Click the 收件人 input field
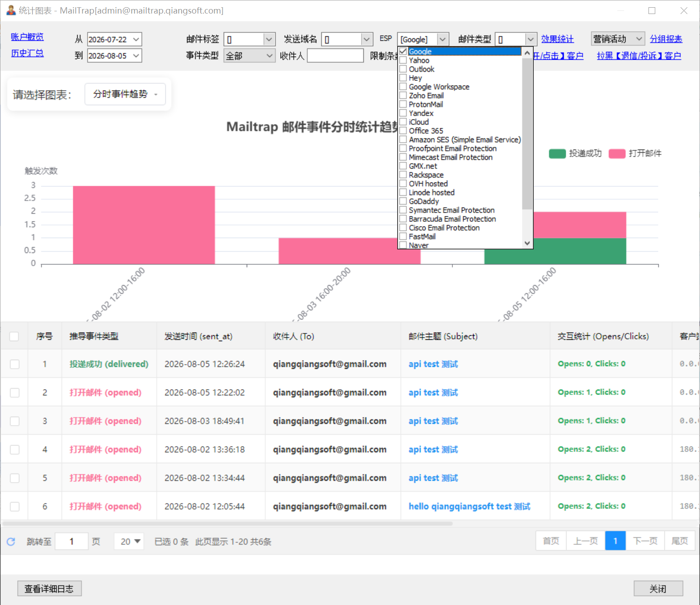700x605 pixels. 335,56
